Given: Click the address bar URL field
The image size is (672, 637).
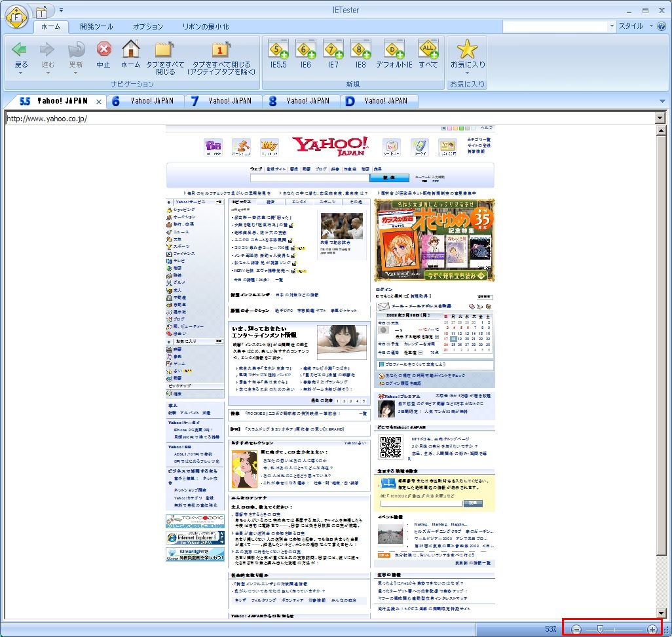Looking at the screenshot, I should click(330, 118).
